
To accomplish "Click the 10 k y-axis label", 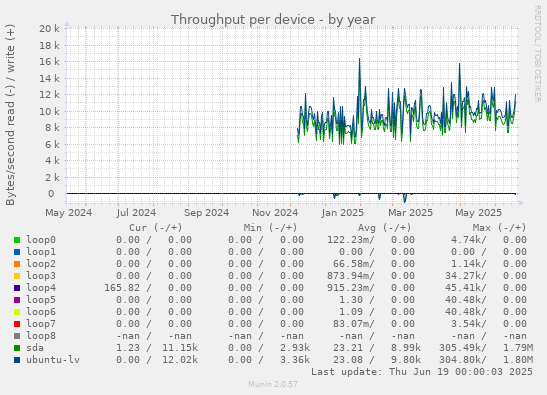I will pos(49,112).
